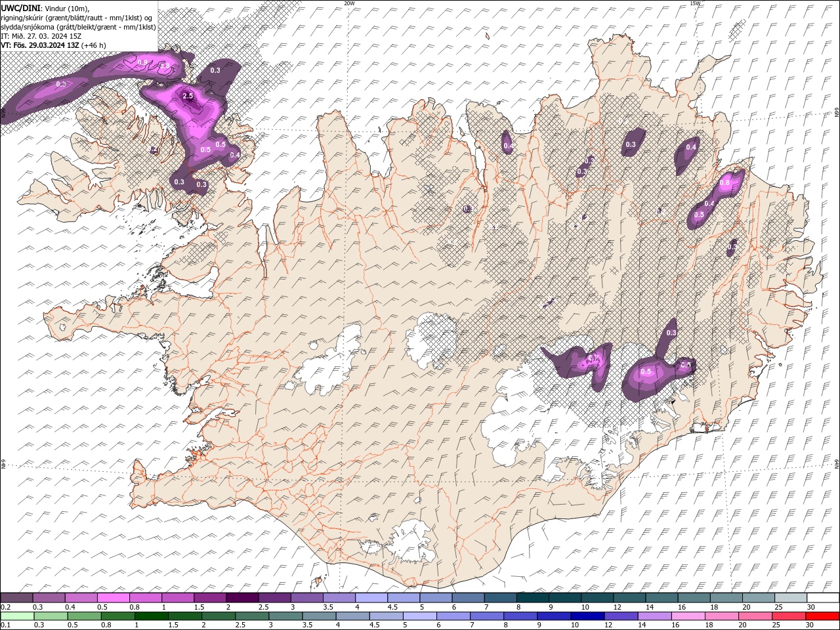The width and height of the screenshot is (840, 630).
Task: Pick the dark teal 8 swatch in upper legend row
Action: pos(532,597)
